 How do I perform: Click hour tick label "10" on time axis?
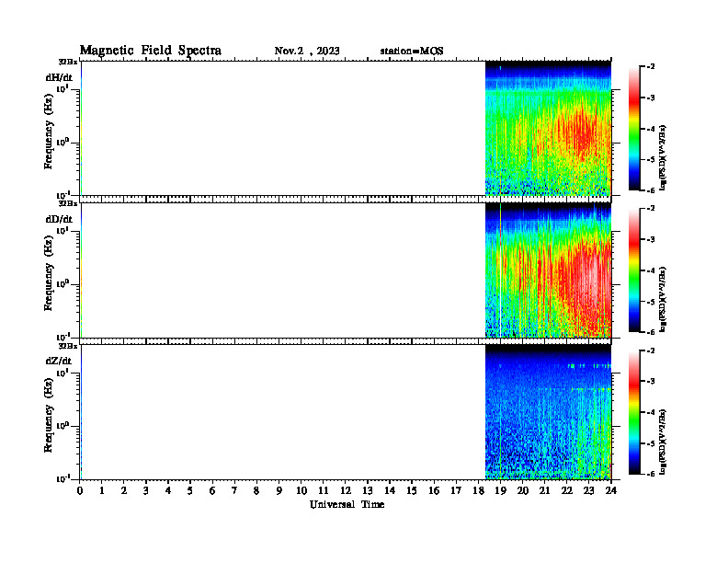point(301,491)
